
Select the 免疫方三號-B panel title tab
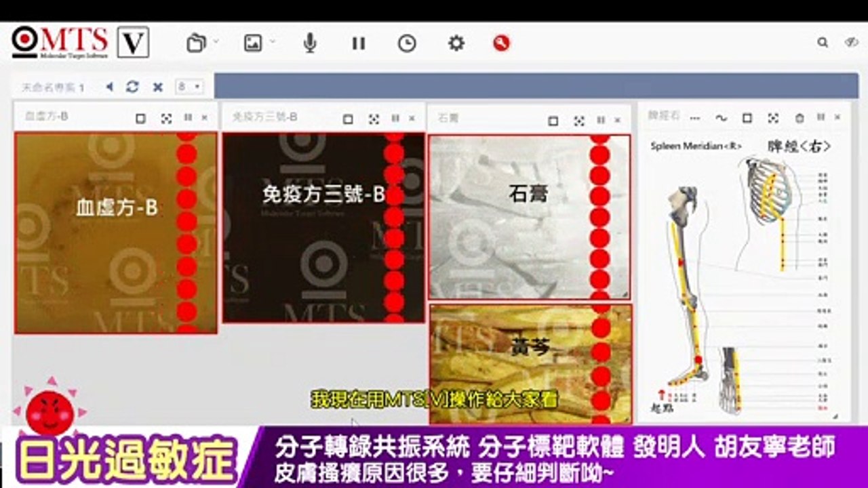265,117
